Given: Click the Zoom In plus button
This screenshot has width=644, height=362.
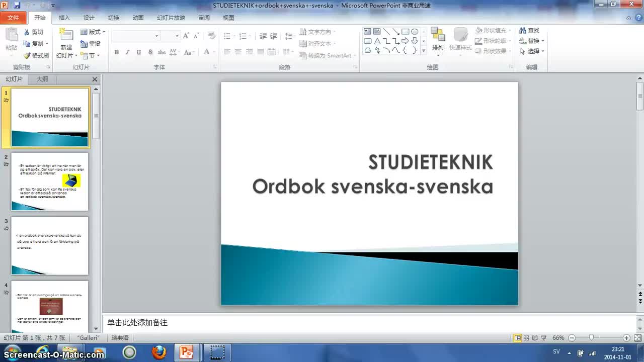Looking at the screenshot, I should pos(626,338).
